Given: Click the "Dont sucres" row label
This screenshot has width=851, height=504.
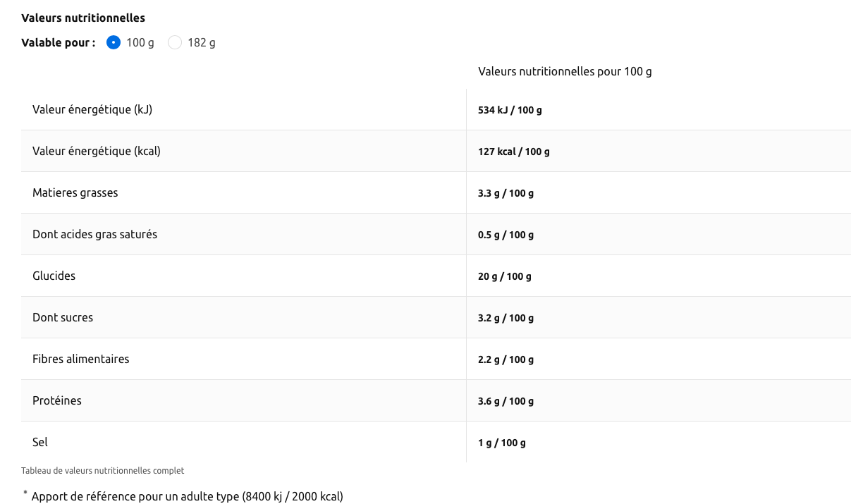Looking at the screenshot, I should 63,317.
